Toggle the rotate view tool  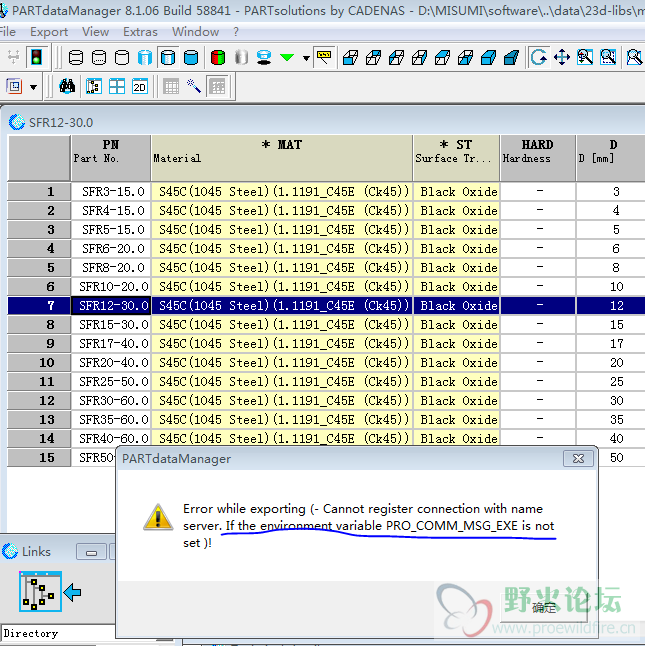click(539, 57)
